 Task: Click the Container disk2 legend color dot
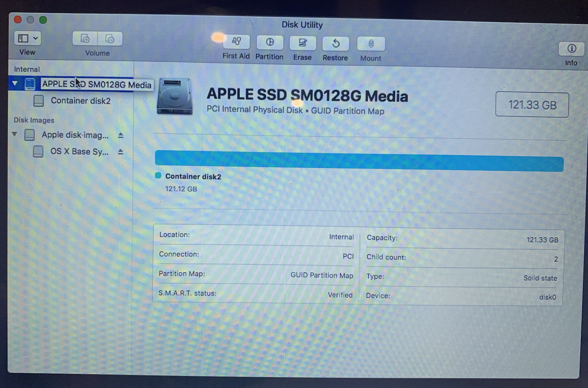click(x=158, y=175)
